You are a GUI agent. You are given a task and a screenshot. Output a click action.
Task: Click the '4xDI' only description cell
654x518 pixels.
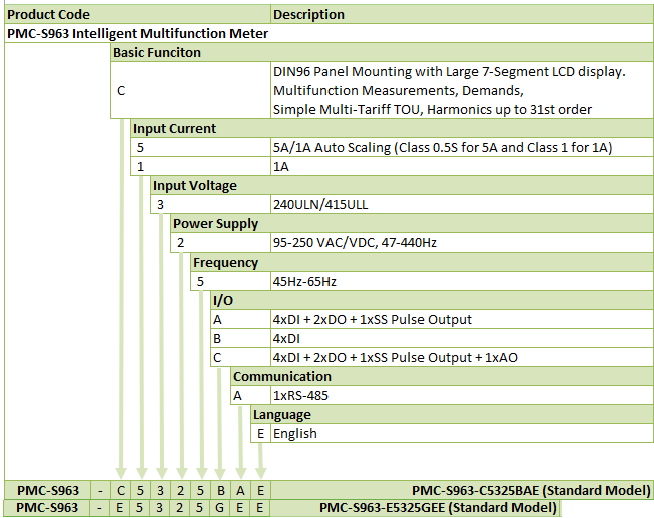(462, 339)
